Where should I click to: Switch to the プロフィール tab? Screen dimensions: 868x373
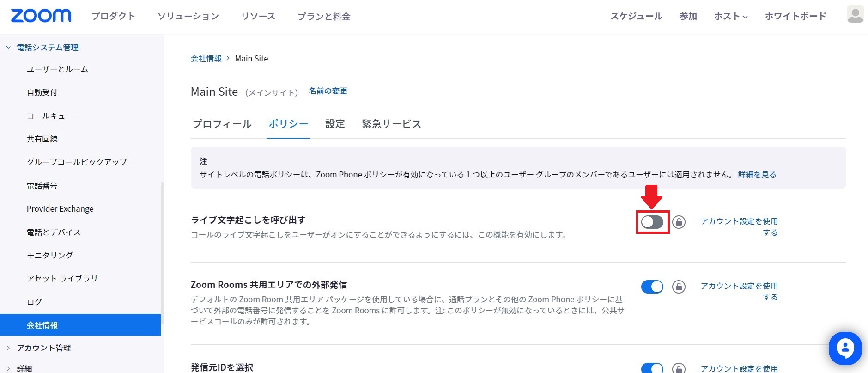tap(222, 124)
